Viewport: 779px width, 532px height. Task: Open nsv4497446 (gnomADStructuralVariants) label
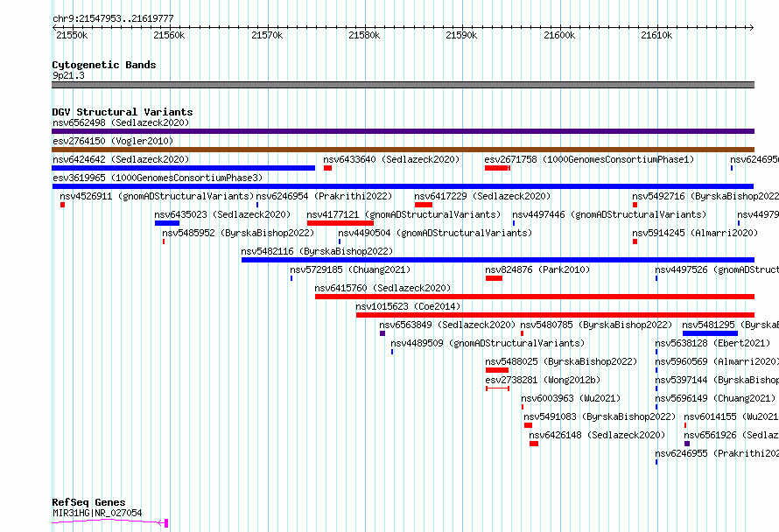[x=609, y=214]
